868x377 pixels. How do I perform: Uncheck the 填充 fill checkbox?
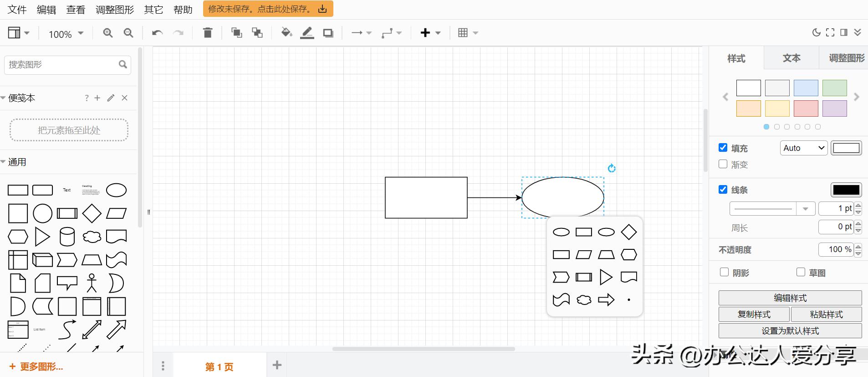pos(723,148)
